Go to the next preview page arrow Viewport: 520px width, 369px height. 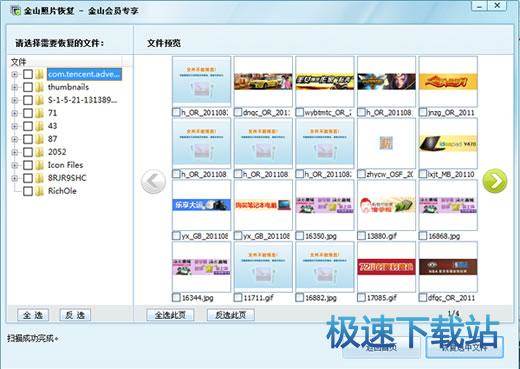pos(495,181)
